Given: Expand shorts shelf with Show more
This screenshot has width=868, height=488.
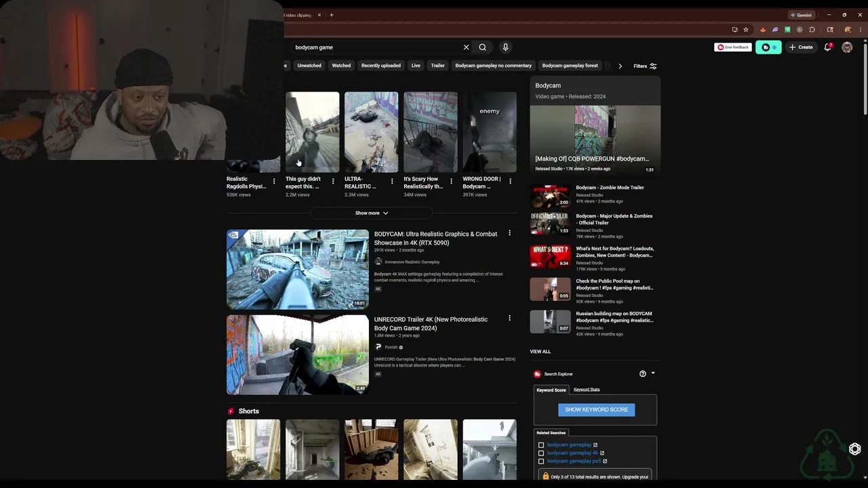Looking at the screenshot, I should point(372,213).
